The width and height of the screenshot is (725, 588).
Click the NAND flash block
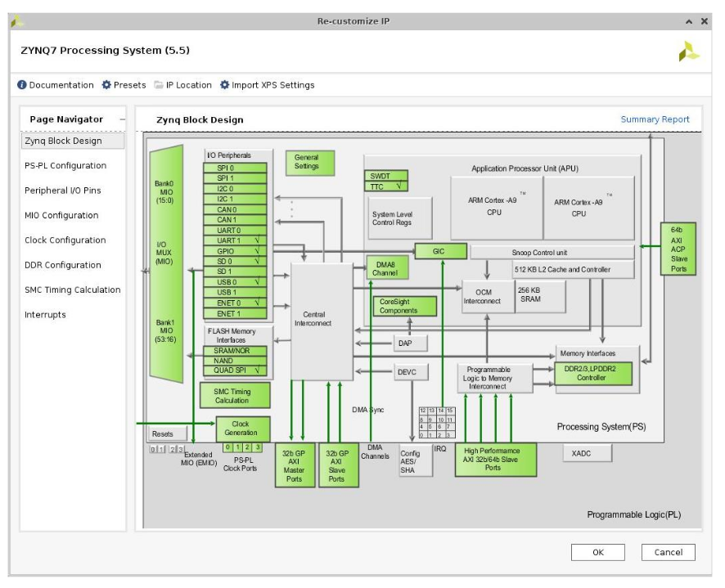(235, 361)
